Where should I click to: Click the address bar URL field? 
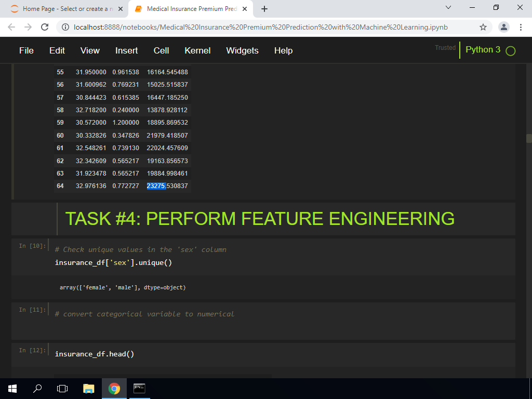click(261, 27)
